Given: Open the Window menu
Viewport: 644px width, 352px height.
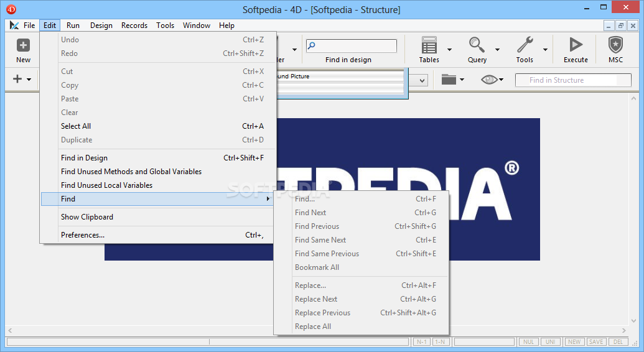Looking at the screenshot, I should [197, 25].
